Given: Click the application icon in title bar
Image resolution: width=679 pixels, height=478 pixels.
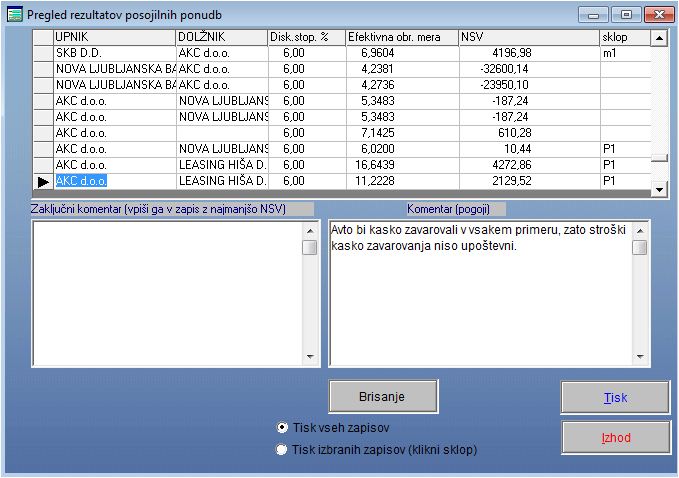Looking at the screenshot, I should pyautogui.click(x=14, y=14).
